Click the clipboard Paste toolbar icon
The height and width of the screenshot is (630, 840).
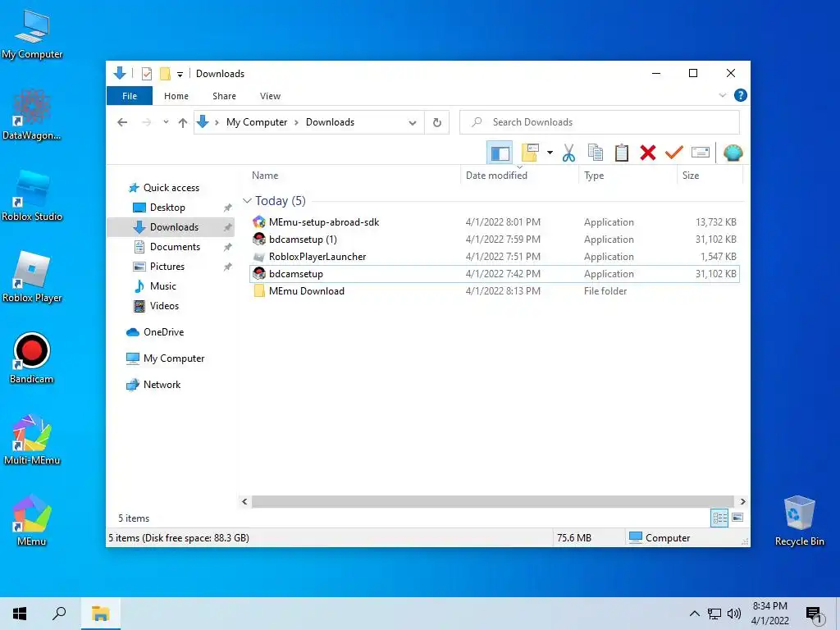[x=622, y=153]
